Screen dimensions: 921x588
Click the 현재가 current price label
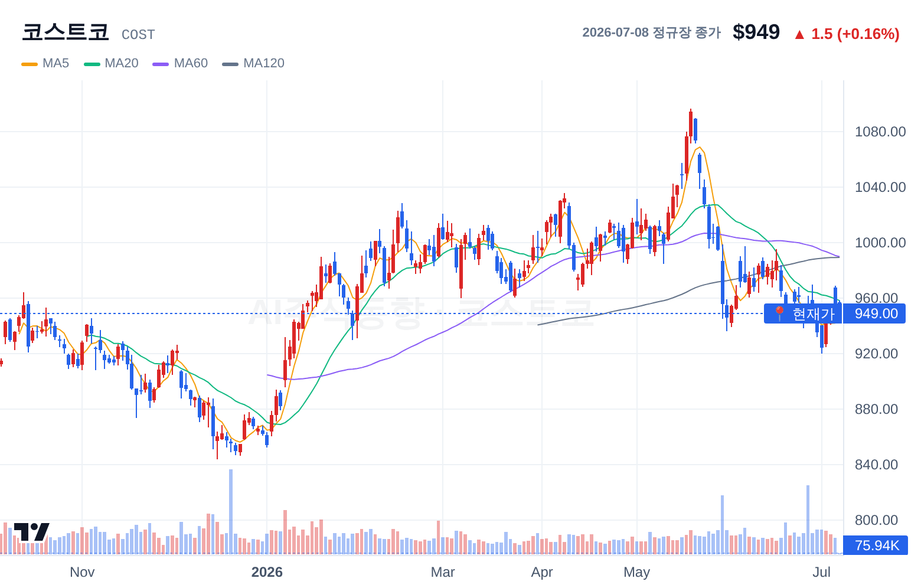coord(814,313)
